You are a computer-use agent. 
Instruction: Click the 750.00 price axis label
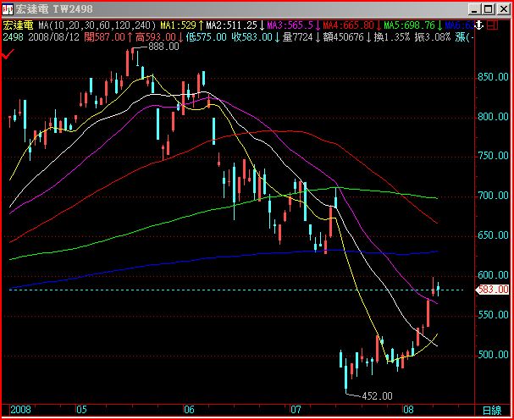pos(493,156)
